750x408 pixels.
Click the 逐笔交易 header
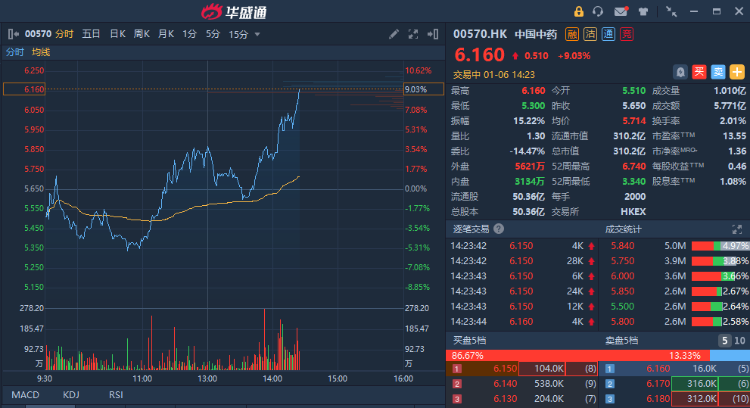(x=471, y=229)
